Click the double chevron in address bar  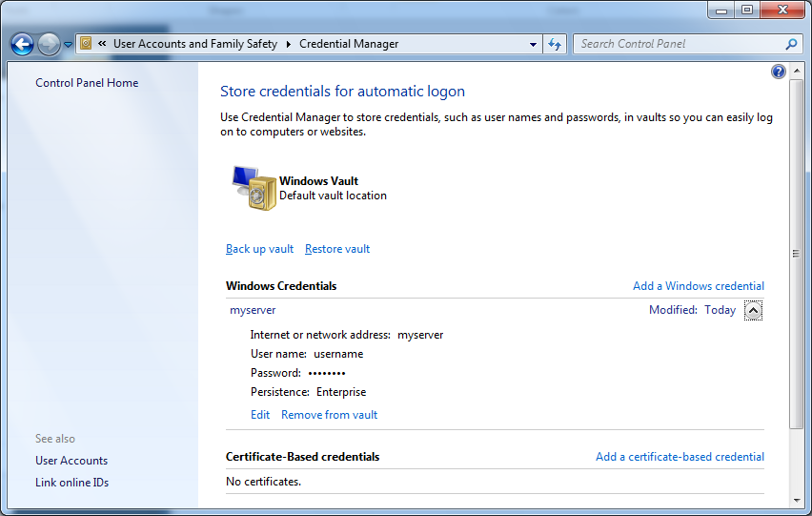(102, 44)
